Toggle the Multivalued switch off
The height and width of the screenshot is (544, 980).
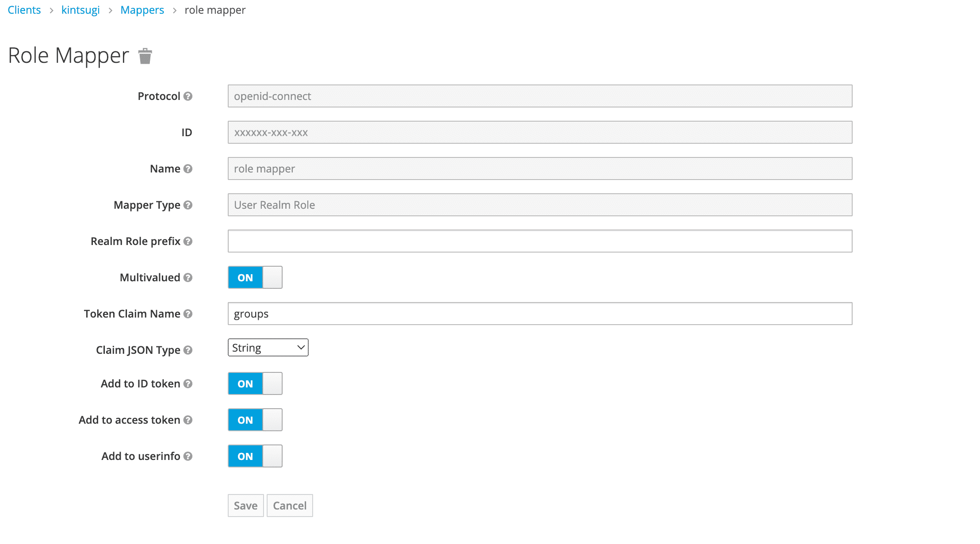(x=255, y=277)
